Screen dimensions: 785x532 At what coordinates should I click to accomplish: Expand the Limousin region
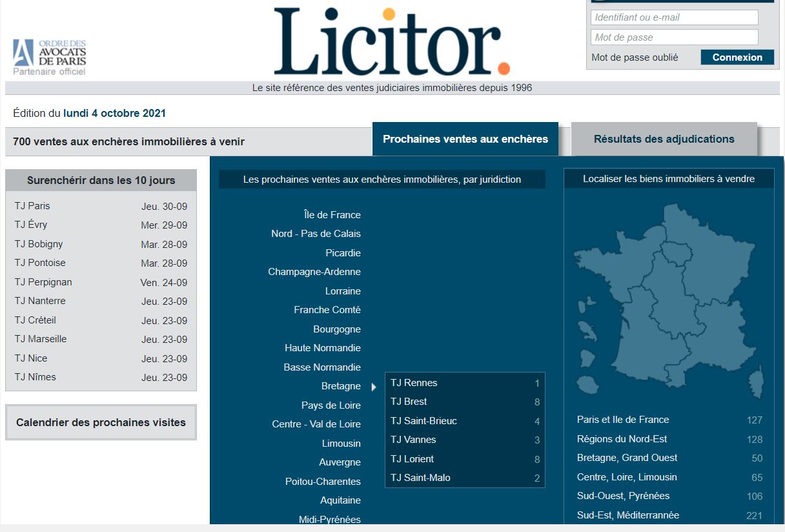342,444
